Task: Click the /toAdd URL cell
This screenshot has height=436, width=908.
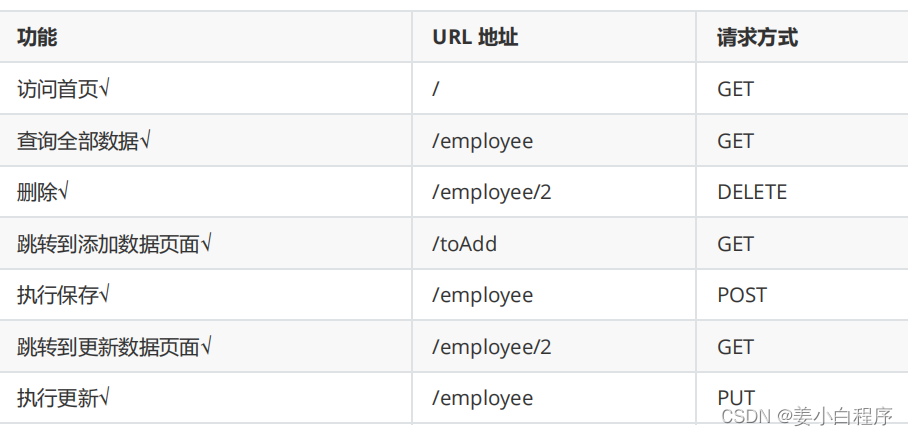Action: pyautogui.click(x=465, y=244)
